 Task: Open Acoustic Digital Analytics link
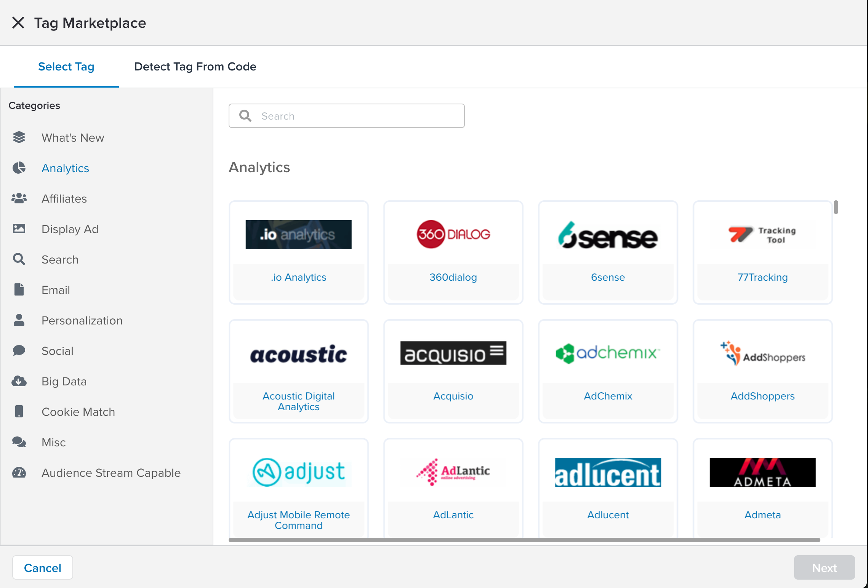[x=299, y=401]
